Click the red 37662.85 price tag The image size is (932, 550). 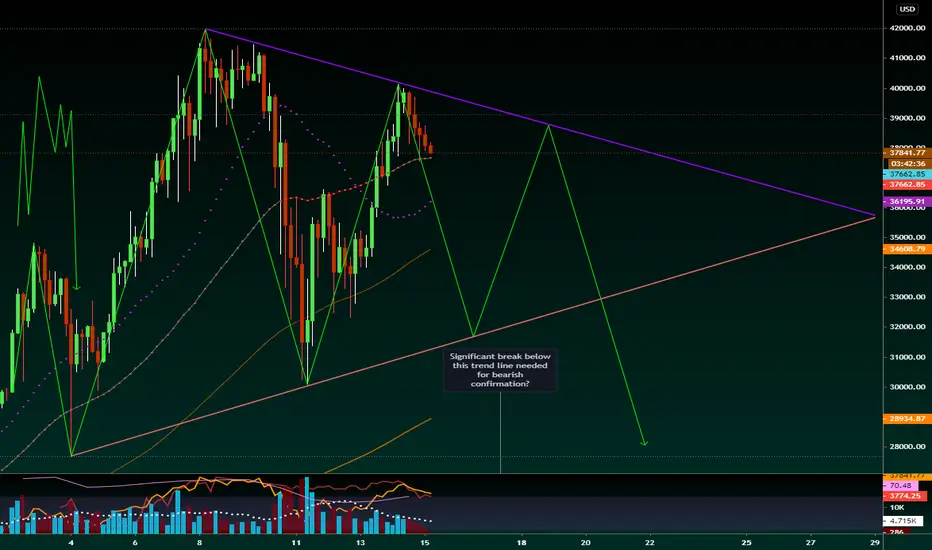point(907,184)
